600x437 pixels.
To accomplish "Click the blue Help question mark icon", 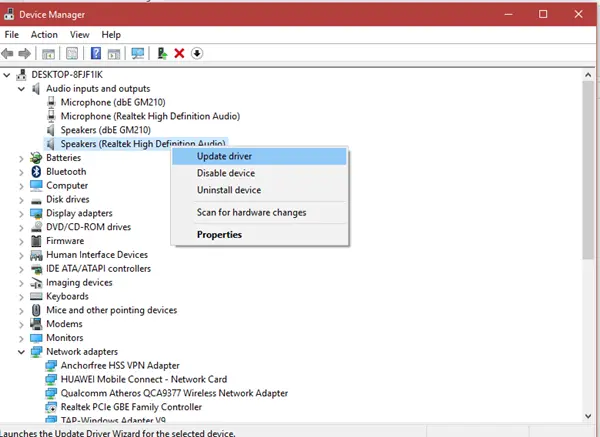I will coord(96,53).
